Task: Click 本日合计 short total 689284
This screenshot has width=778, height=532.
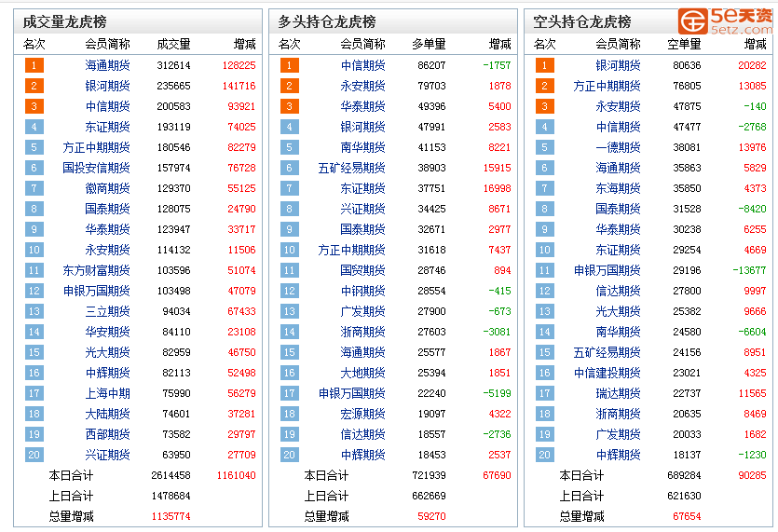Action: pyautogui.click(x=684, y=475)
